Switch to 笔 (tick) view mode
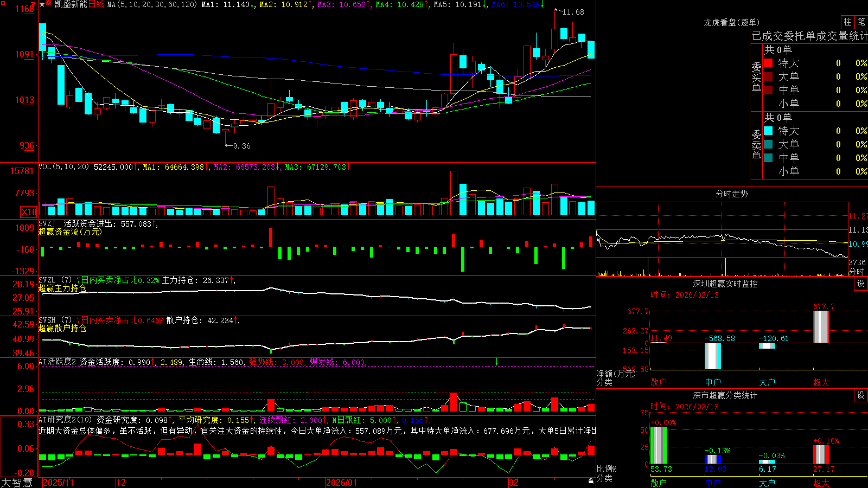This screenshot has width=868, height=488. click(x=861, y=22)
